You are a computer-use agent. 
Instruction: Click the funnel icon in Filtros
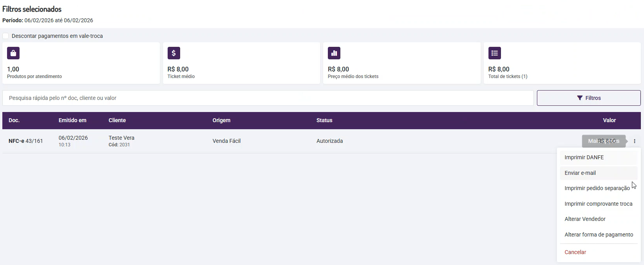point(580,98)
